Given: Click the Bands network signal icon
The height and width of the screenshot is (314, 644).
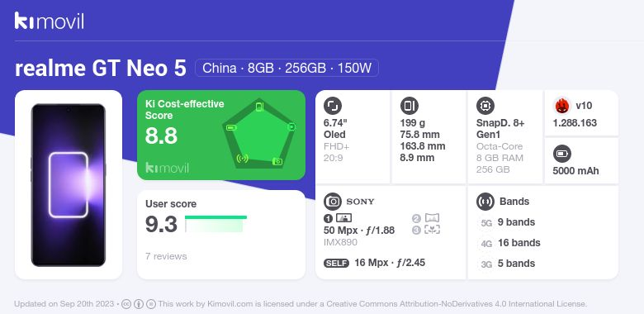Looking at the screenshot, I should tap(485, 202).
